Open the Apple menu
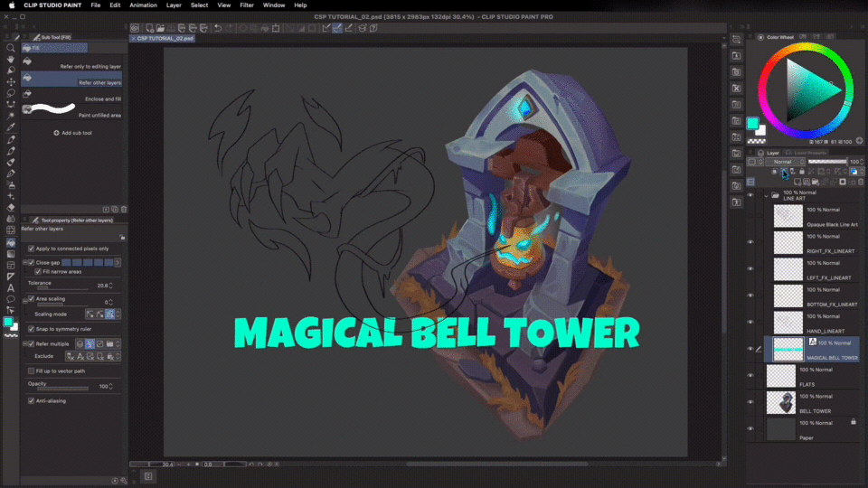 [x=12, y=5]
